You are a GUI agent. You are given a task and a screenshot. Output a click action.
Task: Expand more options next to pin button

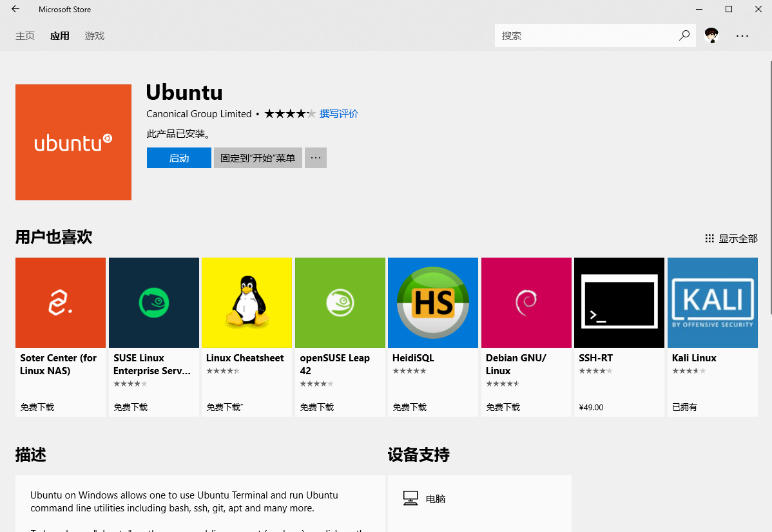316,158
